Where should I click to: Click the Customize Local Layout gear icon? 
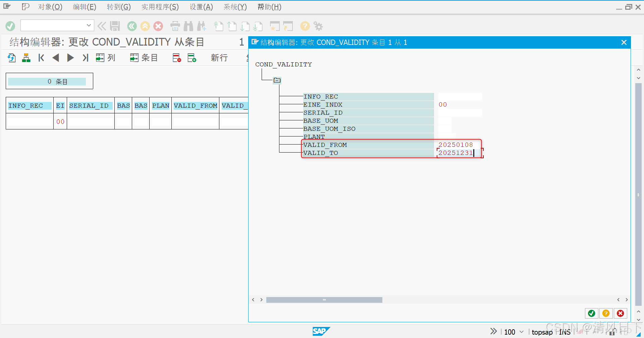coord(318,26)
